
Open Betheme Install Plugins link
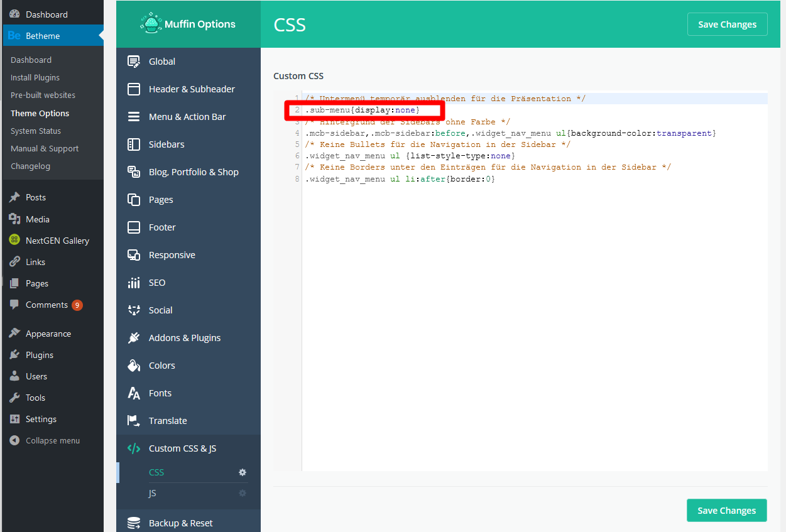pyautogui.click(x=35, y=77)
